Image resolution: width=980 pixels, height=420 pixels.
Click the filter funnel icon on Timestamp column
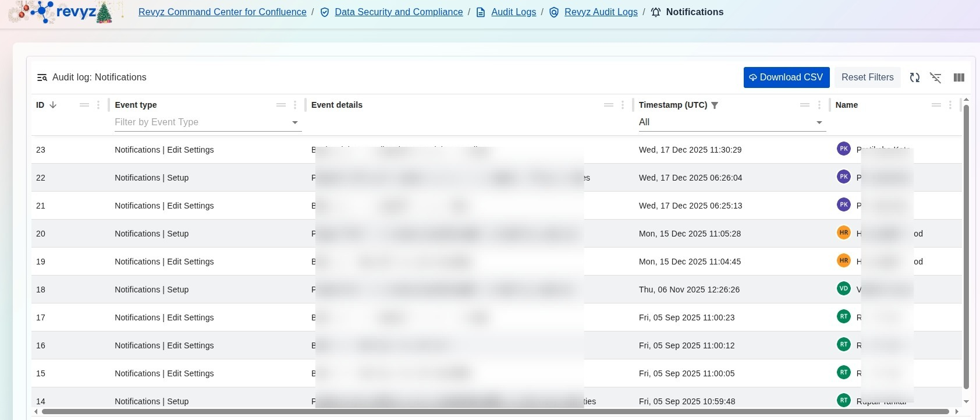click(x=715, y=105)
